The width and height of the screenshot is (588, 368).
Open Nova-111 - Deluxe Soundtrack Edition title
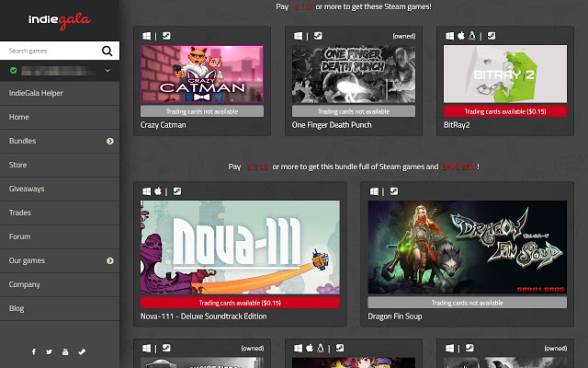coord(204,316)
